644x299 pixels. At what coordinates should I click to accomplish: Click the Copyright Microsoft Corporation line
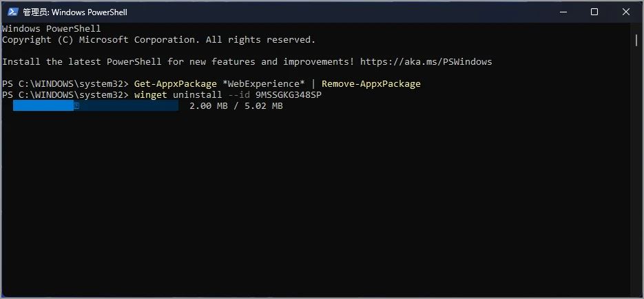coord(158,40)
